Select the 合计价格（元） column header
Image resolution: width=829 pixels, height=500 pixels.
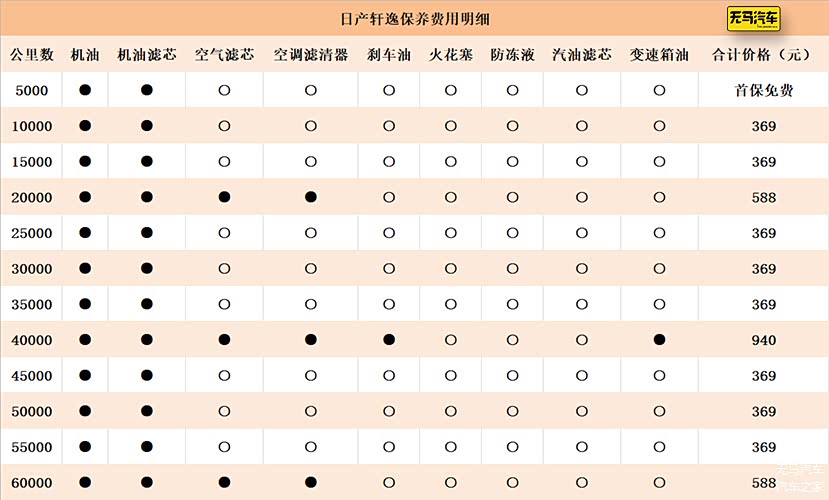click(x=763, y=55)
